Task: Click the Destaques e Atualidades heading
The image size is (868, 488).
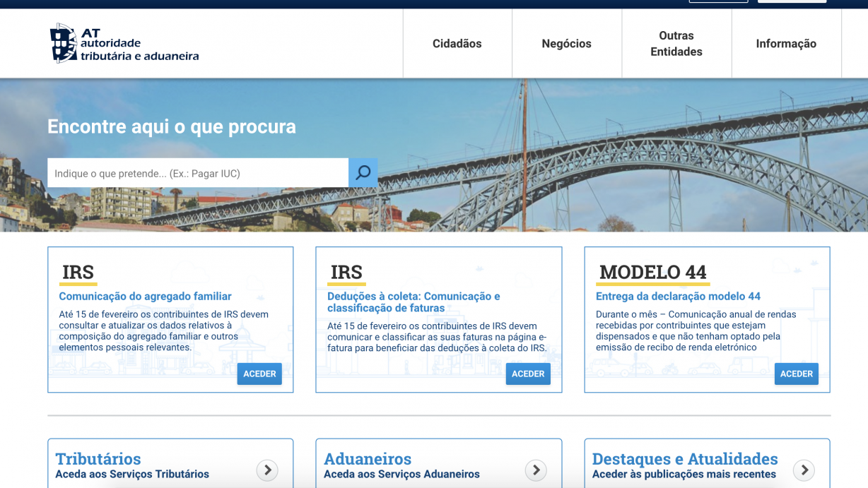Action: pyautogui.click(x=685, y=458)
